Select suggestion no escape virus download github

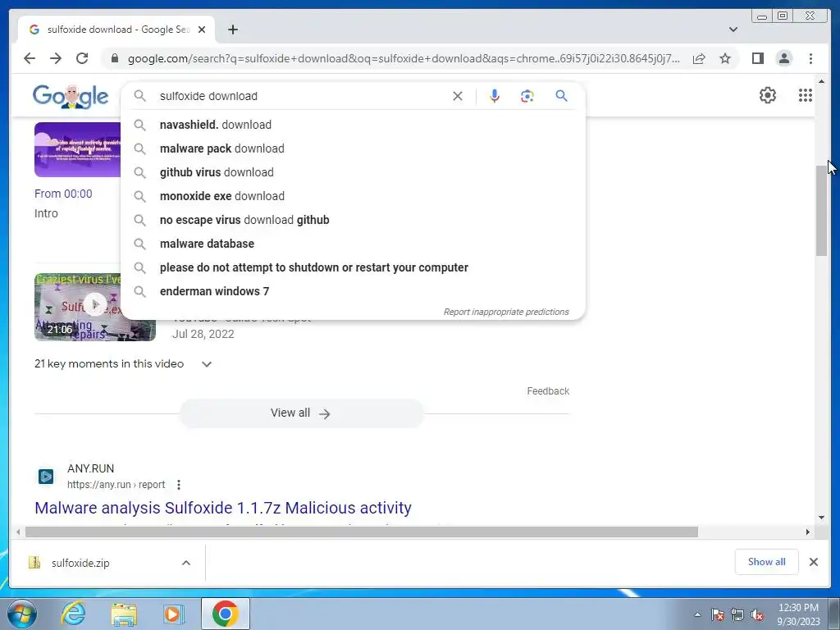point(354,220)
